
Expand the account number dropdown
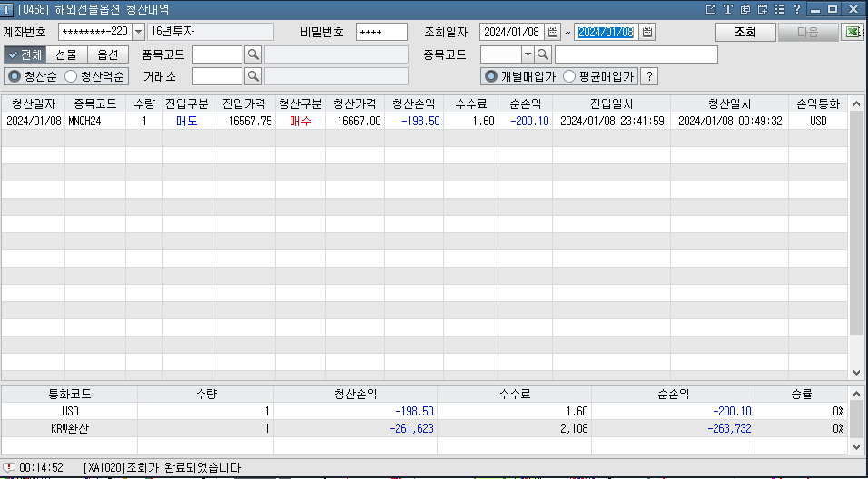138,32
